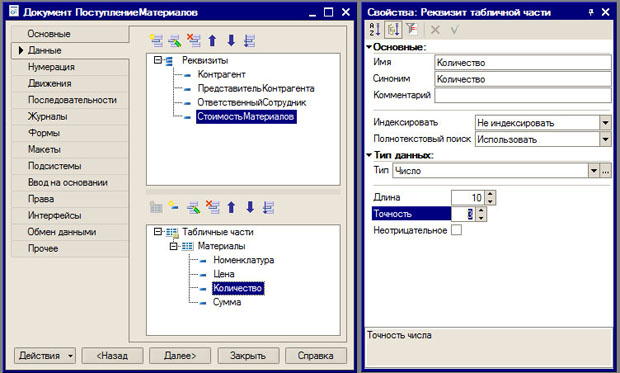This screenshot has width=620, height=373.
Task: Open the Индексировать dropdown
Action: 605,123
